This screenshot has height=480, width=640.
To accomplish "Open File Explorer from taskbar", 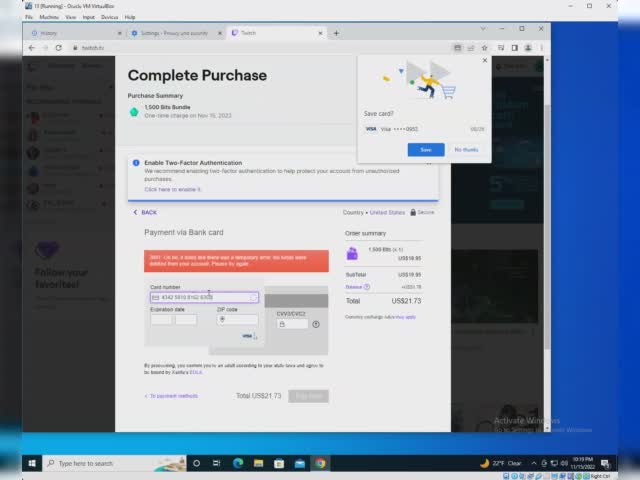I will click(258, 463).
